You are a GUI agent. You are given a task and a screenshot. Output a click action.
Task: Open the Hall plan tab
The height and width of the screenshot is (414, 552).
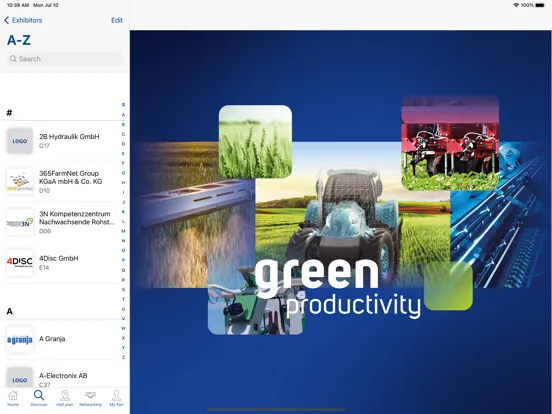(65, 399)
